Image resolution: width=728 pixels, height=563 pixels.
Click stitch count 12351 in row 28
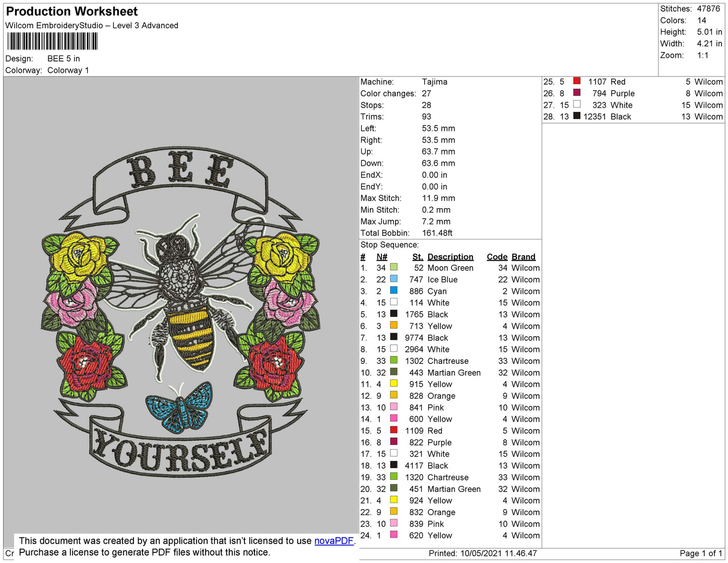click(594, 116)
